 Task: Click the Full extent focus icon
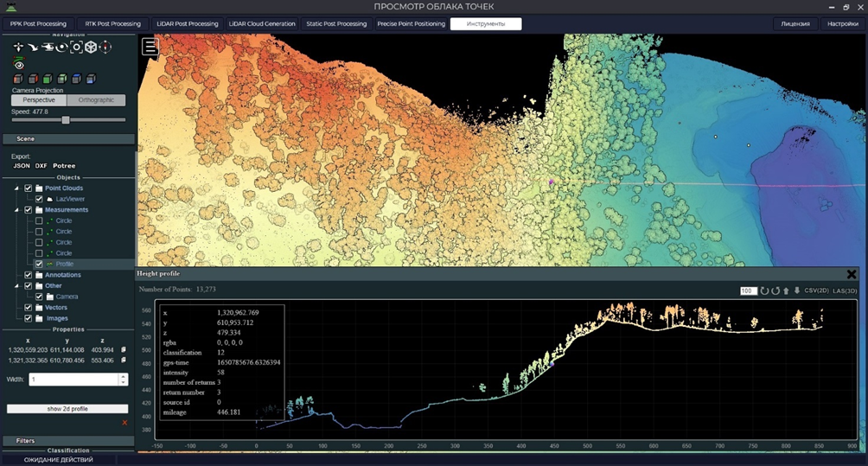point(76,47)
